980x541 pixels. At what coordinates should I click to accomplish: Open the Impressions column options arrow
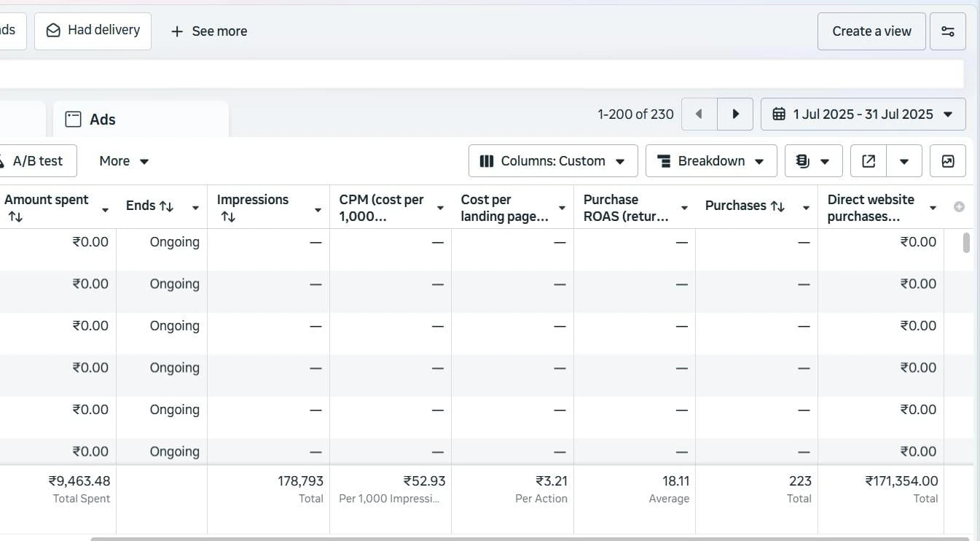click(x=318, y=210)
